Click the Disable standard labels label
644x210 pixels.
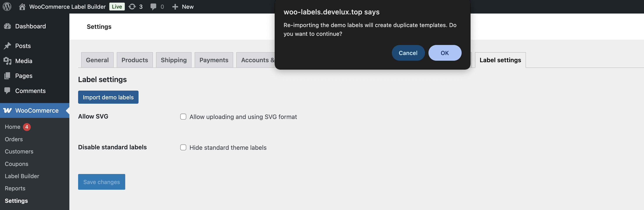[112, 147]
